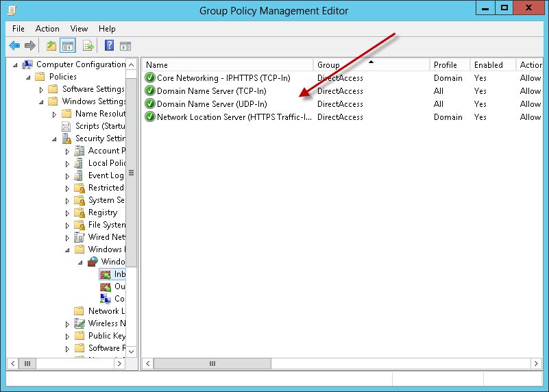Open Help via the blue question mark icon
The height and width of the screenshot is (392, 549).
tap(109, 46)
